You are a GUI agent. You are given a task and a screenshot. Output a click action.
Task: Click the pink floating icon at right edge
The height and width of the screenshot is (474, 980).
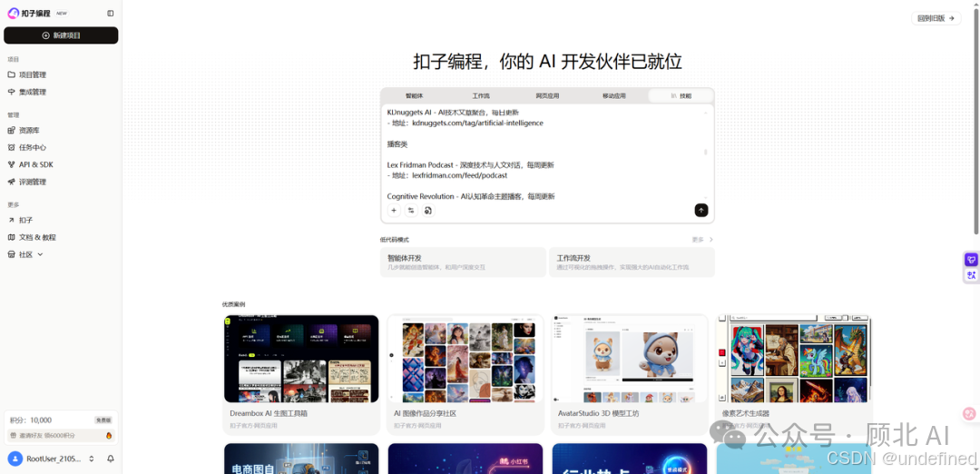tap(969, 413)
